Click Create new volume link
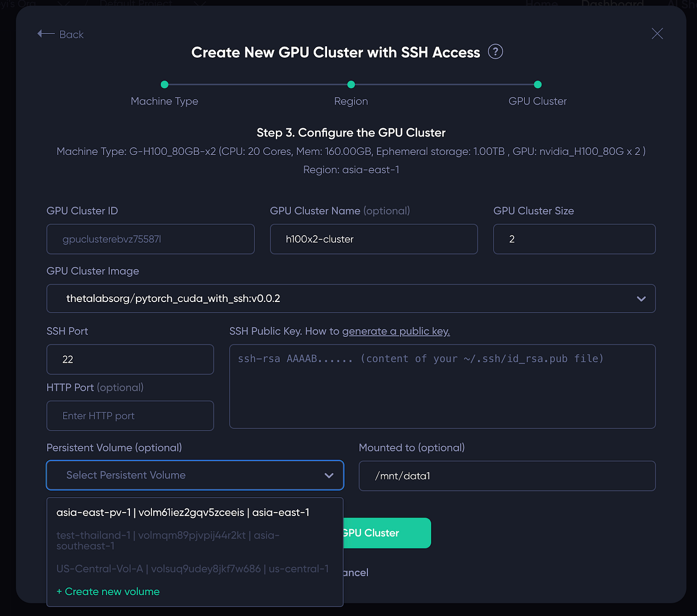The height and width of the screenshot is (616, 697). [x=108, y=592]
